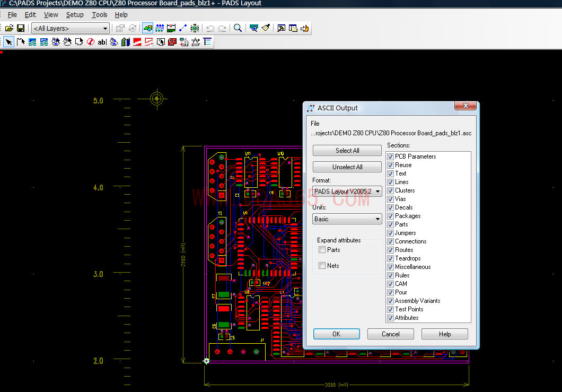
Task: Click the DXF import icon
Action: pyautogui.click(x=196, y=42)
